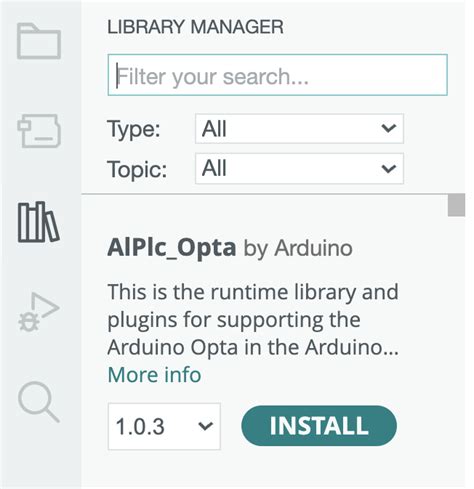Open the Debug bug-and-play icon
474x489 pixels.
[x=39, y=312]
